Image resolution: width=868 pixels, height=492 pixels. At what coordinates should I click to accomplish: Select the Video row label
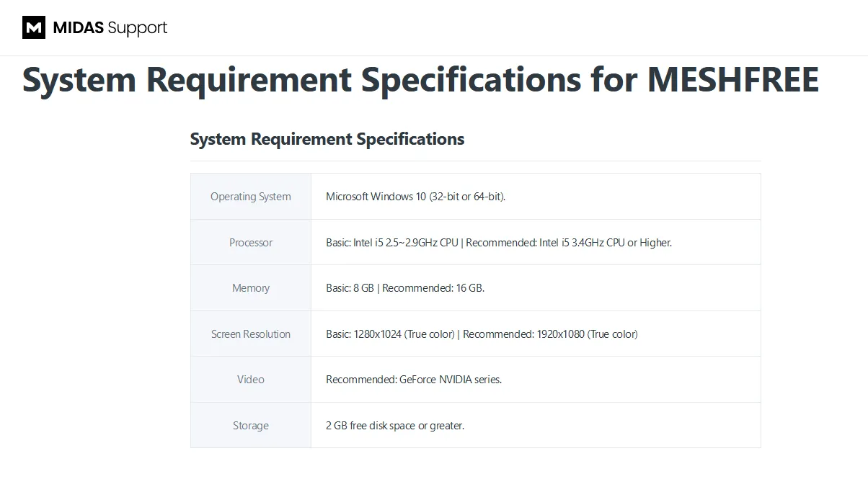click(x=251, y=380)
